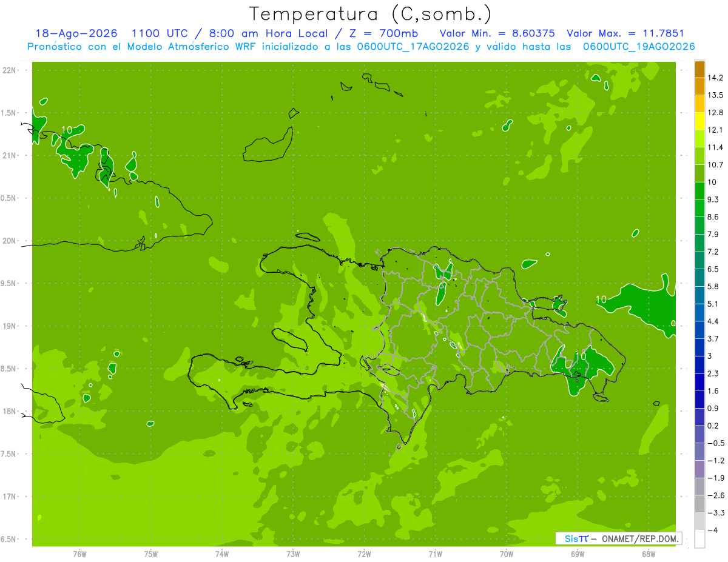This screenshot has height=562, width=728.
Task: Select the pressure level "Z = 700mb"
Action: tap(383, 33)
